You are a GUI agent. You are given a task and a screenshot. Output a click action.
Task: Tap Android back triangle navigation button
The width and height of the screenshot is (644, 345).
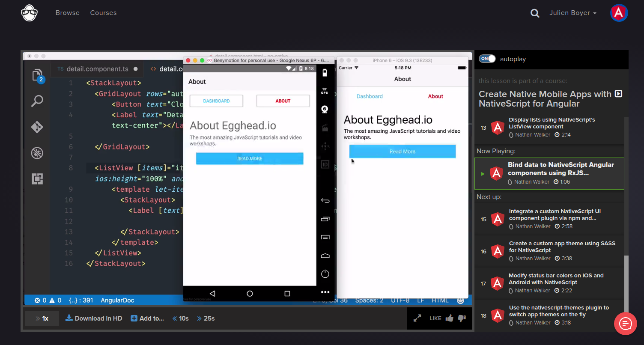click(212, 294)
